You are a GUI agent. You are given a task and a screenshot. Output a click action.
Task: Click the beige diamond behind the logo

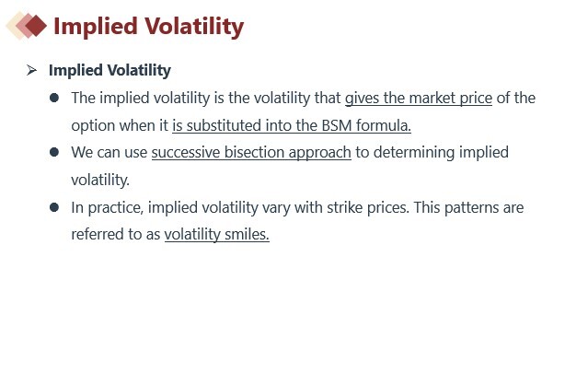tap(14, 26)
